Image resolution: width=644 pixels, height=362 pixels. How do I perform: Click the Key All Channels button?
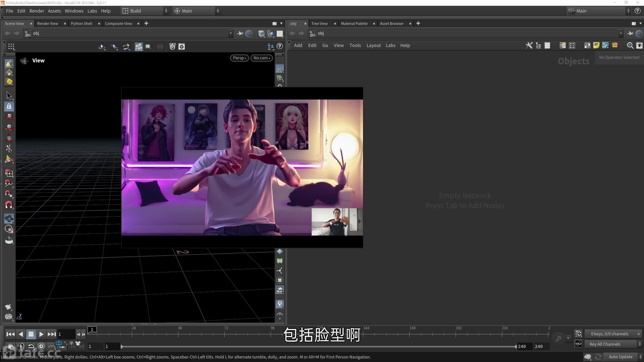click(605, 344)
